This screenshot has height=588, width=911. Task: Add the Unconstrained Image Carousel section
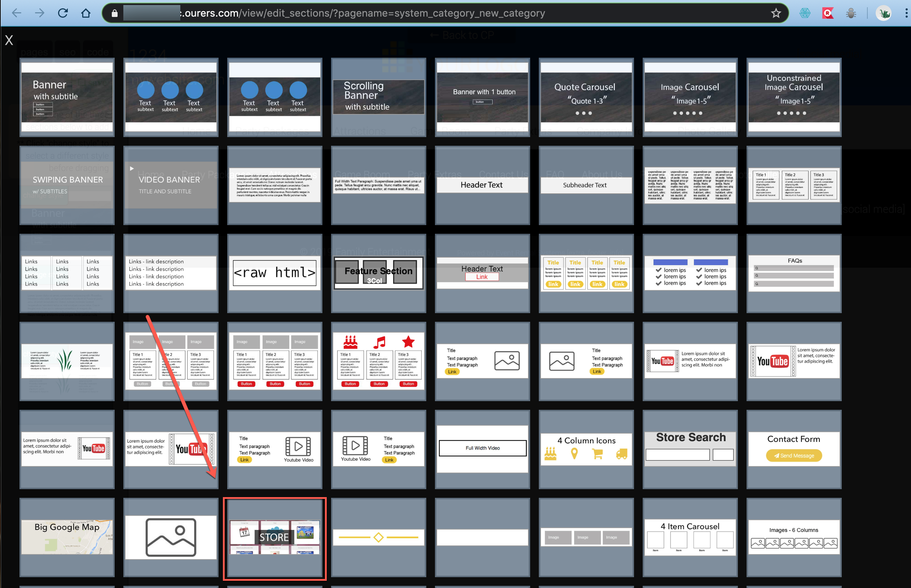pos(794,97)
